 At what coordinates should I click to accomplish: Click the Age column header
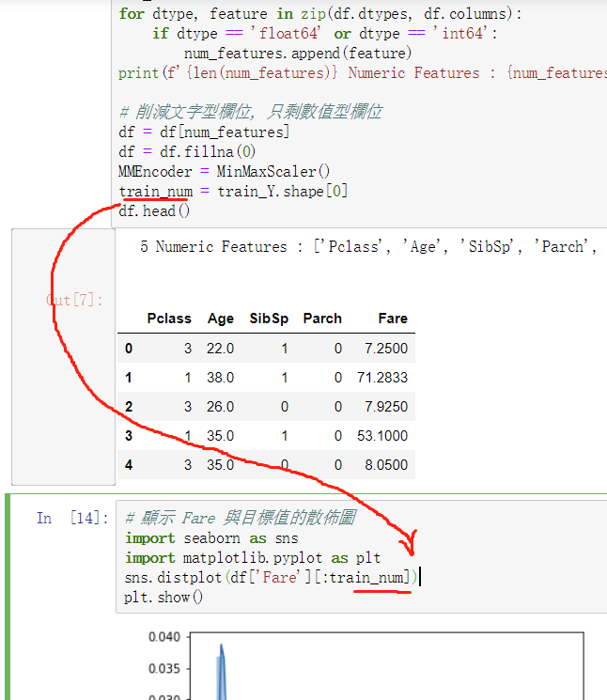click(221, 319)
